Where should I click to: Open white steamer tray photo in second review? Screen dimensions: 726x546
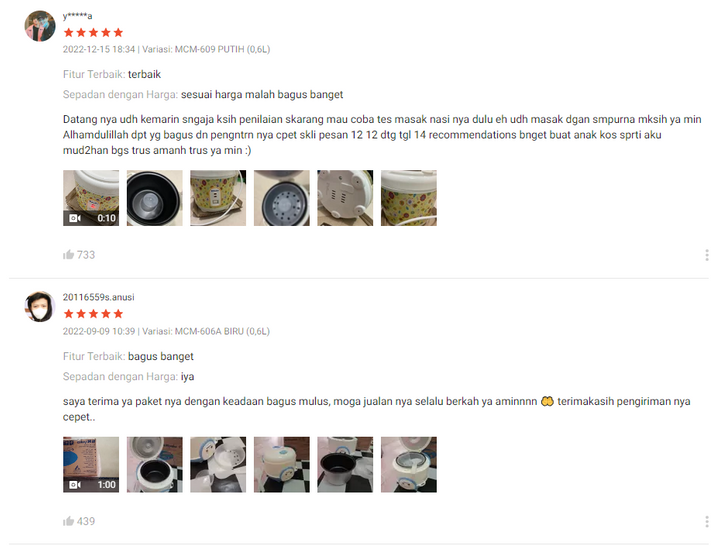tap(218, 464)
